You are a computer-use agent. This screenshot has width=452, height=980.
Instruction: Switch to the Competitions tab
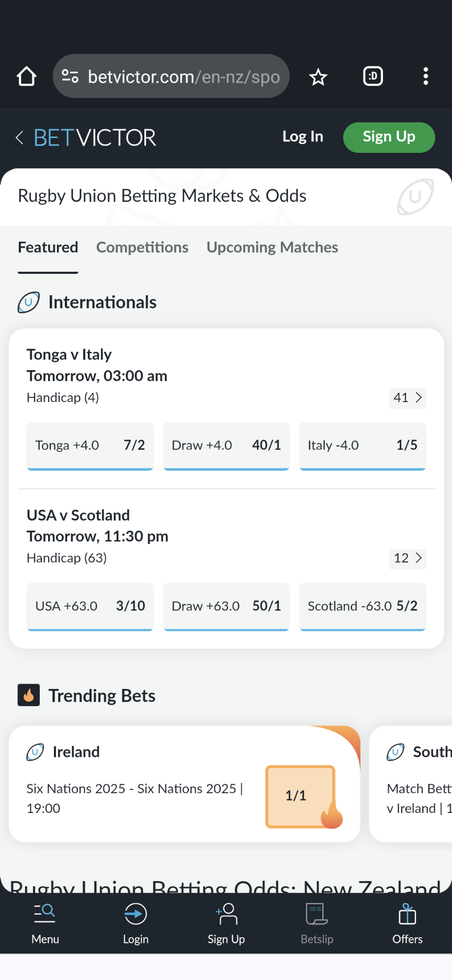pos(142,247)
